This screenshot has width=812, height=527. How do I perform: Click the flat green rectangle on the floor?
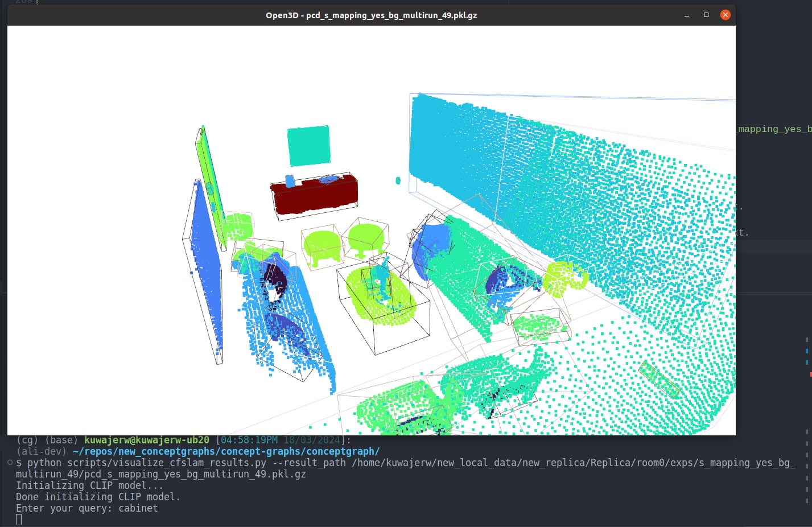[660, 379]
